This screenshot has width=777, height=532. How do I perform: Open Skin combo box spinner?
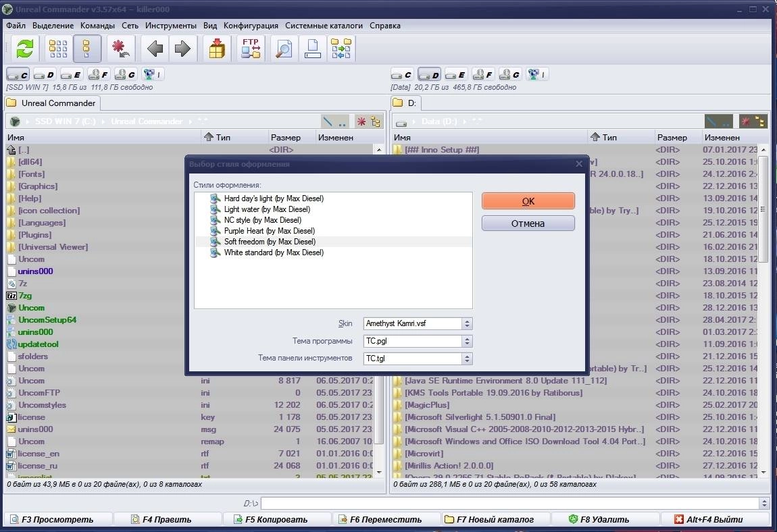(467, 323)
